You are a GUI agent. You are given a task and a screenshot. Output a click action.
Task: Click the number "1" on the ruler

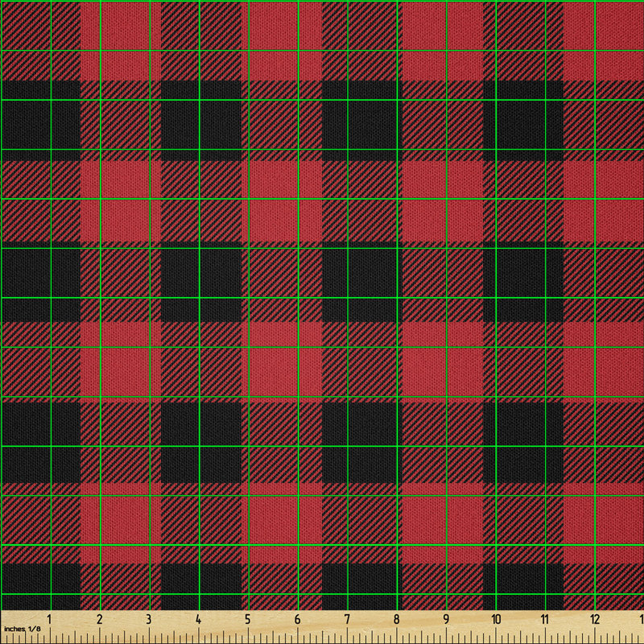pyautogui.click(x=49, y=619)
